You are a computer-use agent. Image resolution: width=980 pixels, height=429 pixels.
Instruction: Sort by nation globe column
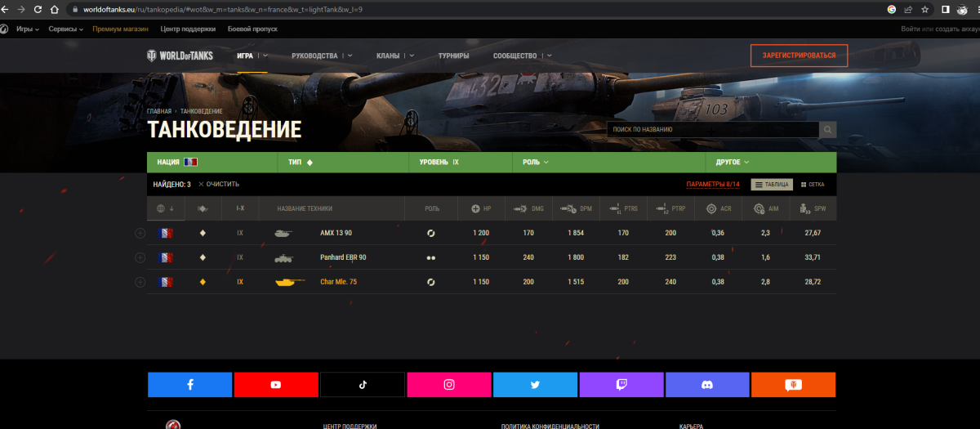click(166, 208)
